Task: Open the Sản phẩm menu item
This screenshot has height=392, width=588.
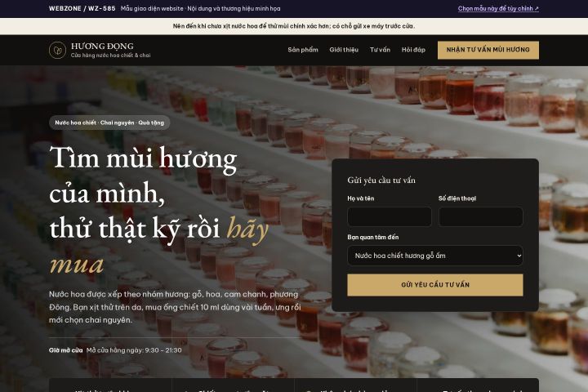Action: point(303,50)
